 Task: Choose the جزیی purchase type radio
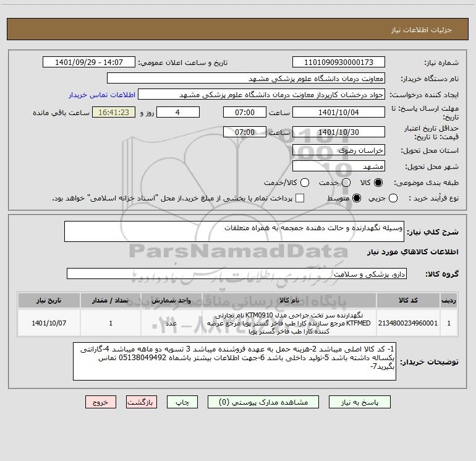tap(393, 198)
